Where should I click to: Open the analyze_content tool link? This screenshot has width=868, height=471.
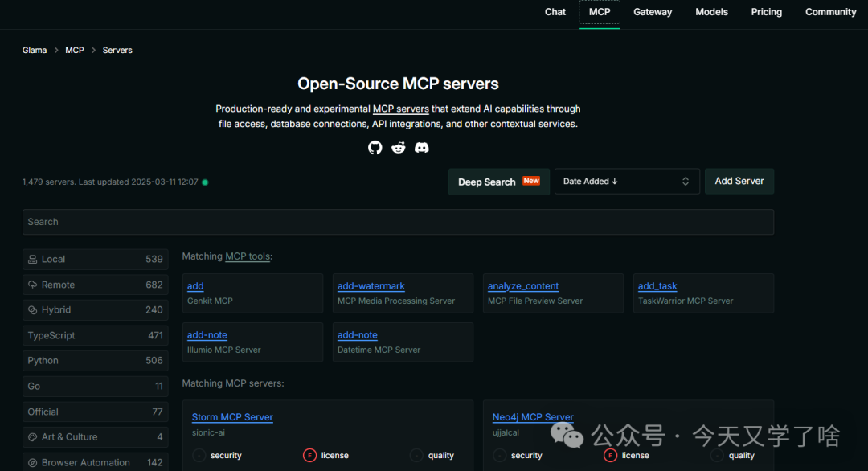[523, 286]
